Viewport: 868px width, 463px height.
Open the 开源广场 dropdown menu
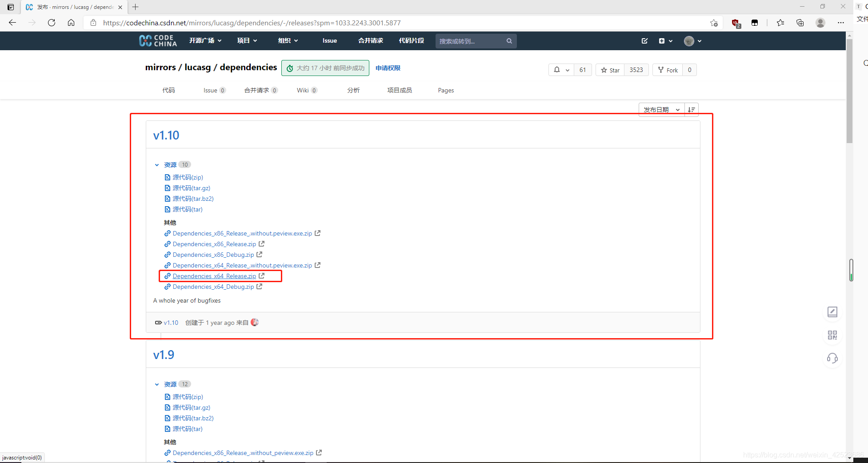coord(205,40)
